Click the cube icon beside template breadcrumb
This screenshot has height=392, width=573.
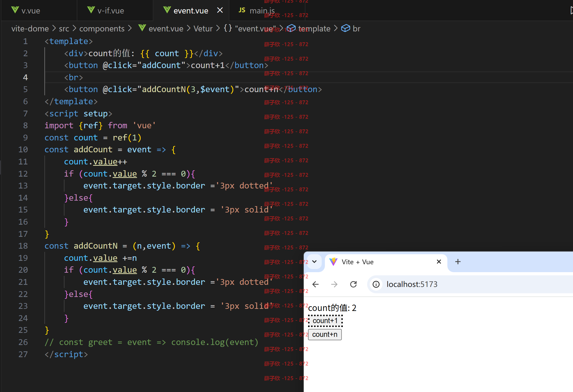[291, 28]
